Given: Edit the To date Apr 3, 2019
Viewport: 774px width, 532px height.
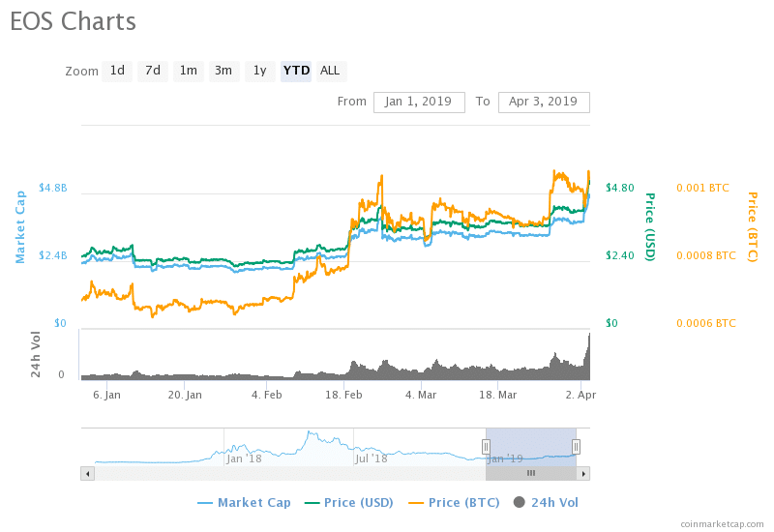Looking at the screenshot, I should (x=544, y=103).
